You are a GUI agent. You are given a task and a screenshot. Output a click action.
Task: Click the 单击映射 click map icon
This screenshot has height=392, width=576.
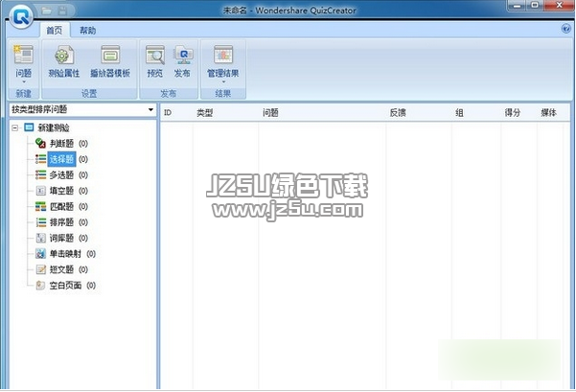(x=40, y=253)
